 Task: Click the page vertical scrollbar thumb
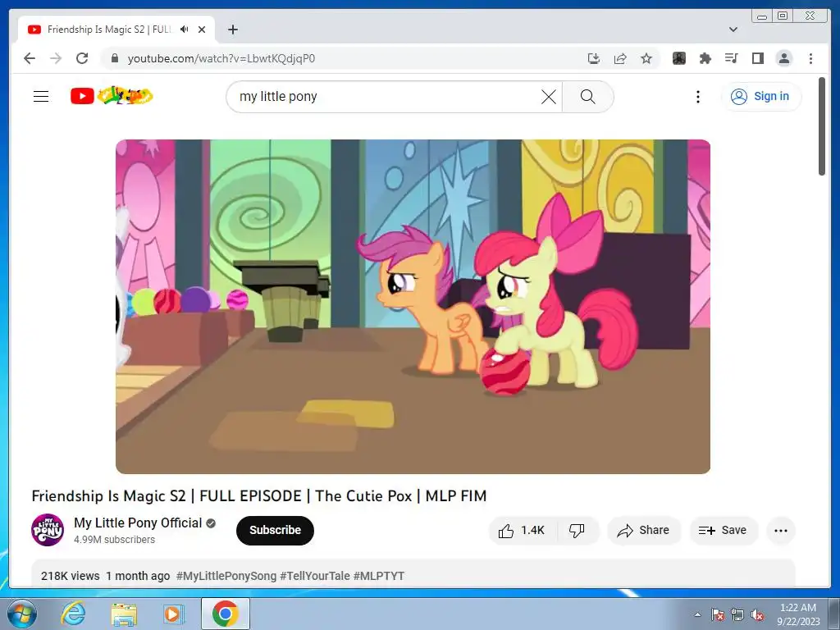click(x=822, y=126)
